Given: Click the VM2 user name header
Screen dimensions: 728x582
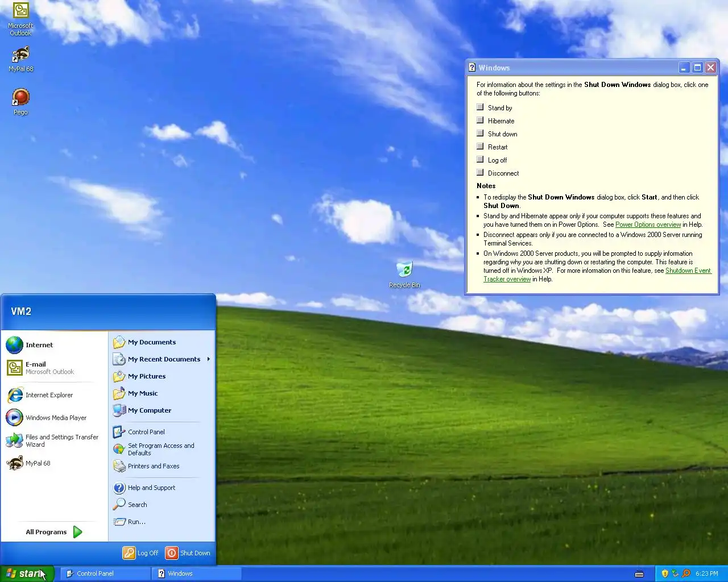Looking at the screenshot, I should 21,311.
